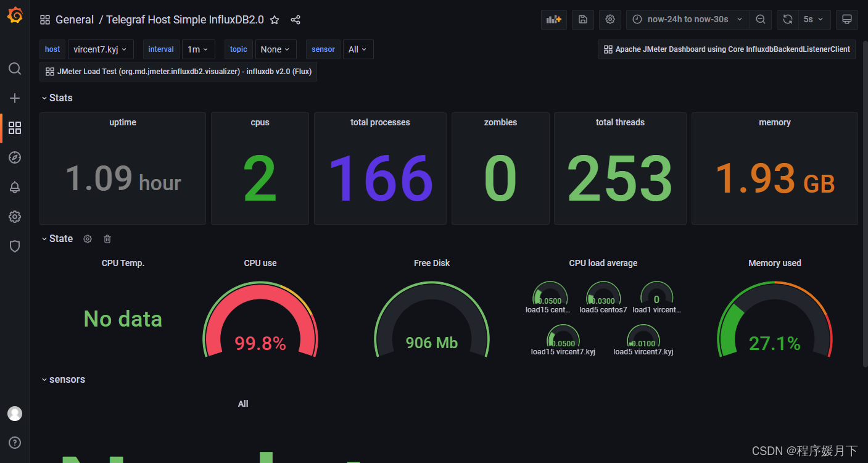This screenshot has height=463, width=868.
Task: Delete the State row with trash icon
Action: (107, 239)
